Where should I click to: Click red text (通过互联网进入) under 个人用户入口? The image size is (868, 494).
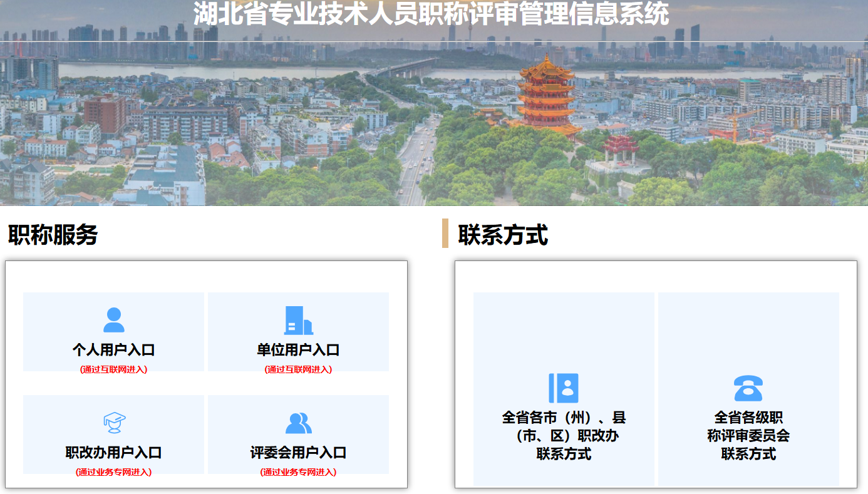click(114, 369)
